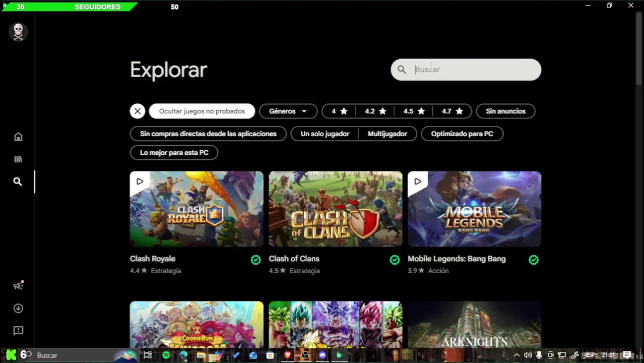The width and height of the screenshot is (644, 363).
Task: Toggle 'Sin compras directas desde las aplicaciones'
Action: coord(208,134)
